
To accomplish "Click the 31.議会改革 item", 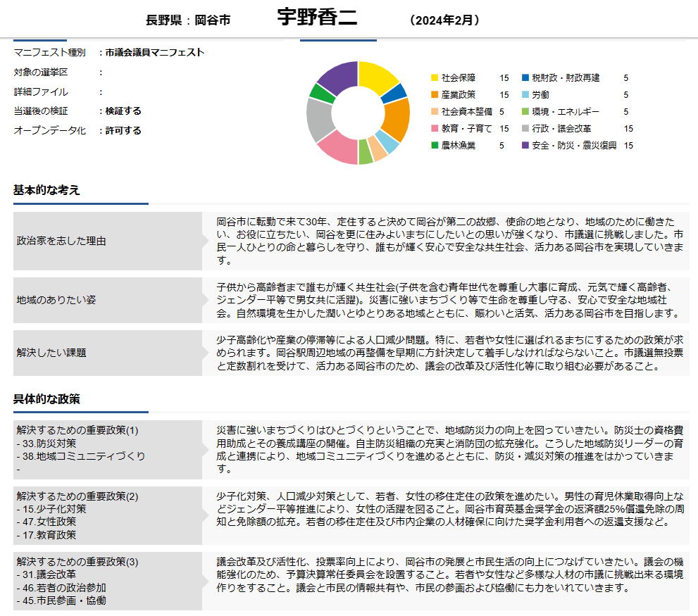I will tap(46, 574).
